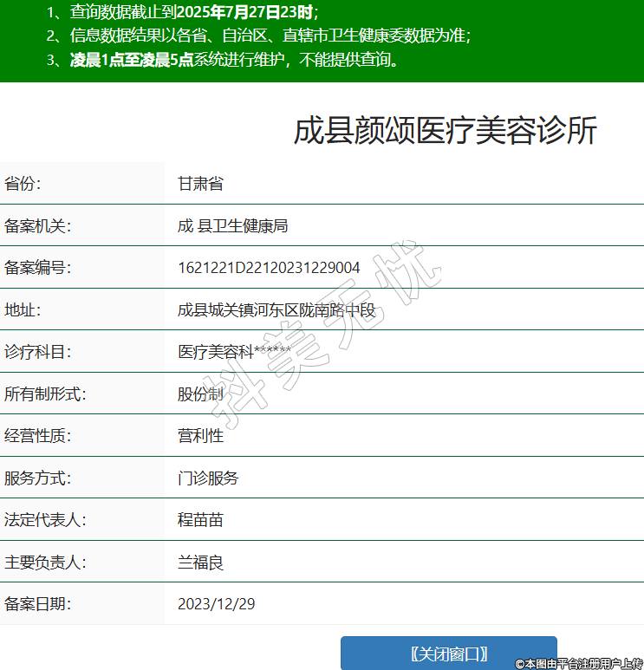Select the filing number 1621221D22120231229004

coord(269,268)
